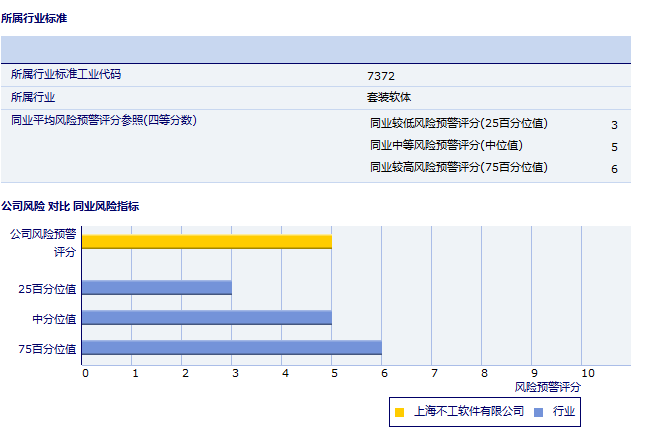Click the 风险预警评分 x-axis title
The height and width of the screenshot is (435, 668).
click(x=547, y=386)
